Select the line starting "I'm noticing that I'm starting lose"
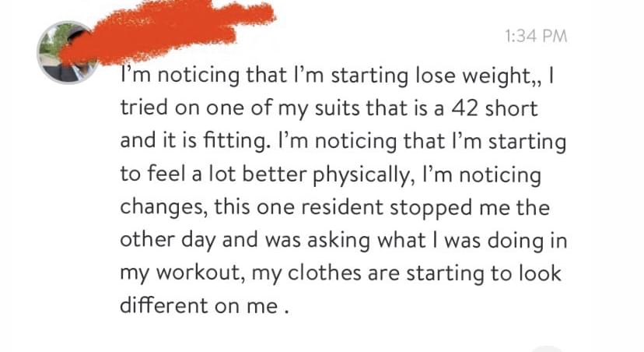Image resolution: width=644 pixels, height=352 pixels. (x=338, y=76)
